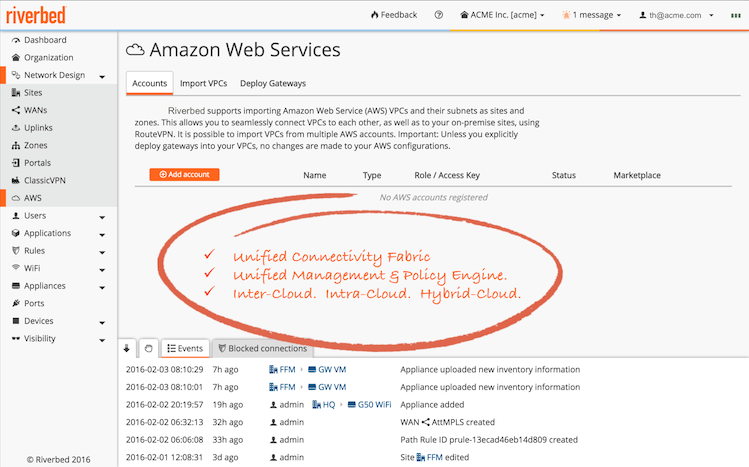Go to WANs in the sidebar
749x467 pixels.
point(36,109)
